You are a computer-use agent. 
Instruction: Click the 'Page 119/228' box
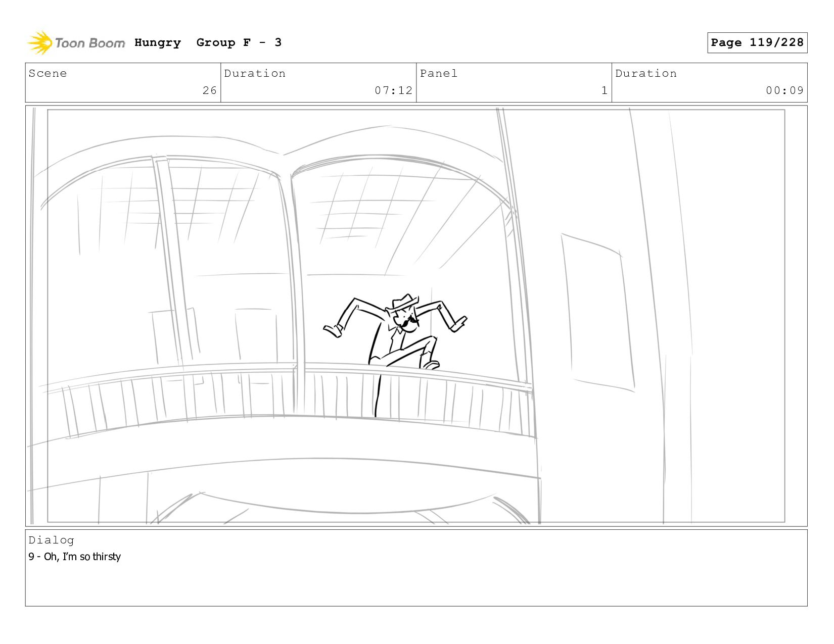pos(757,42)
